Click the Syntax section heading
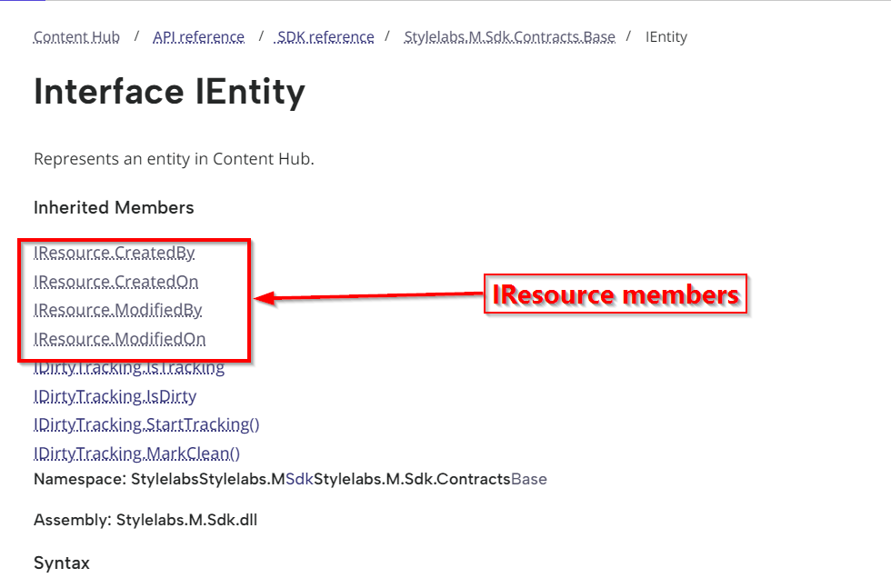The height and width of the screenshot is (588, 891). point(62,563)
